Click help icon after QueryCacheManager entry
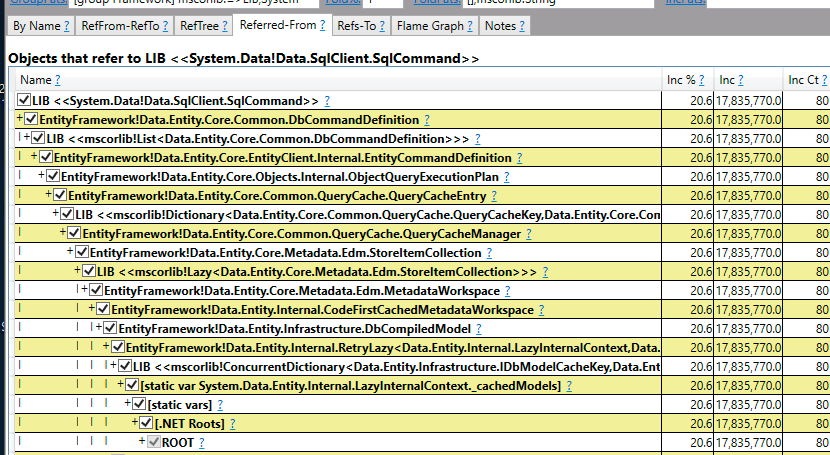830x455 pixels. click(528, 234)
